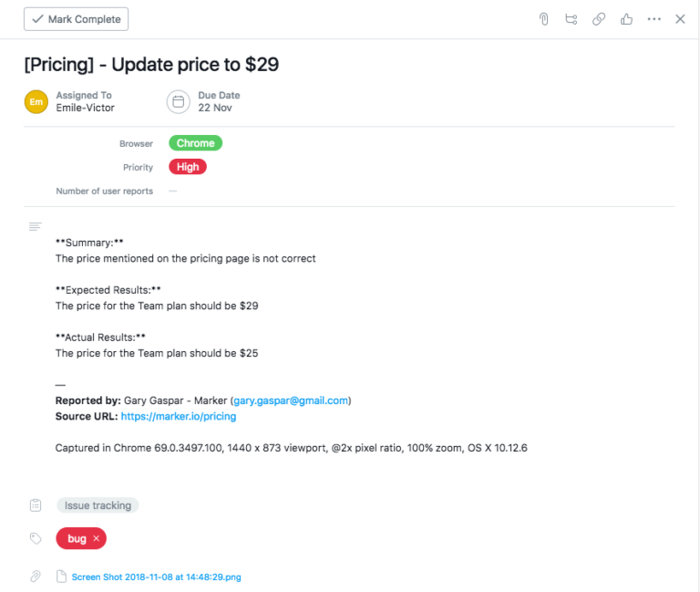Click the due date calendar icon

[179, 101]
